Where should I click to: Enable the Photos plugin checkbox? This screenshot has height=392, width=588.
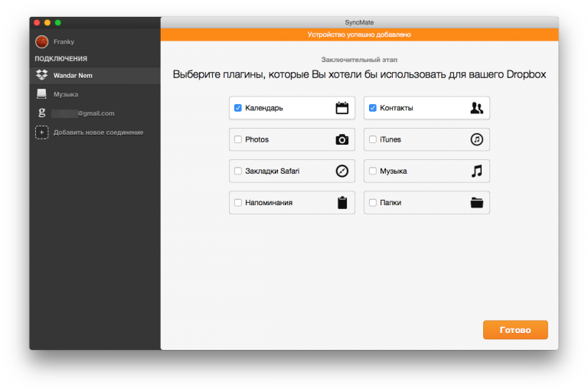[x=238, y=139]
